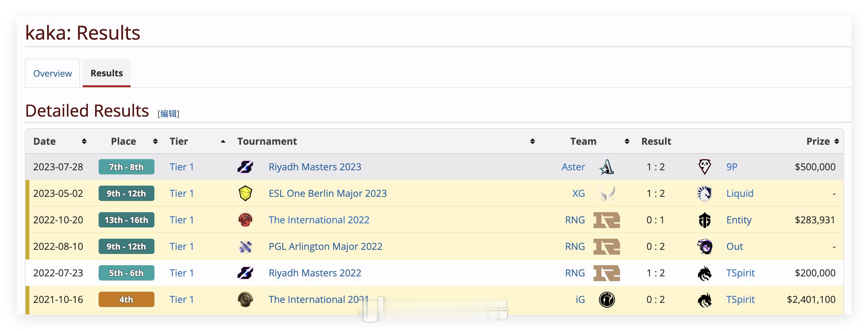Image resolution: width=868 pixels, height=331 pixels.
Task: Click the ESL One Berlin Major 2023 logo icon
Action: pos(245,193)
